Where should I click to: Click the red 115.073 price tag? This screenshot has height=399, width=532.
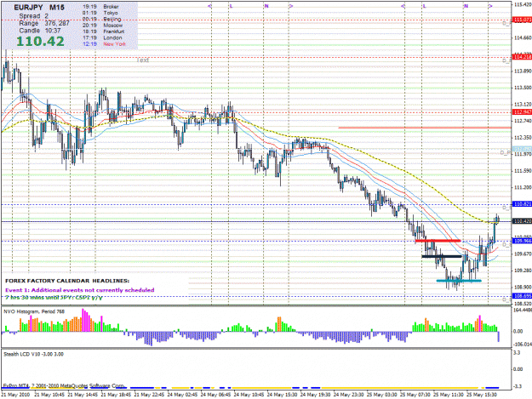click(x=522, y=20)
